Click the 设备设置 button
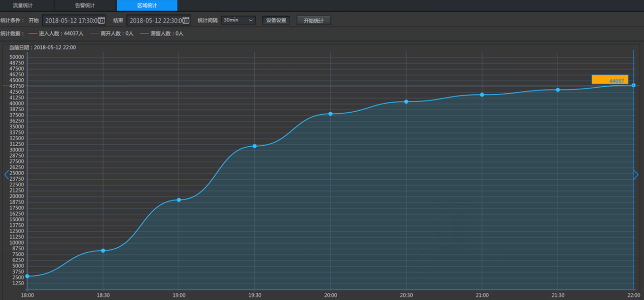644x300 pixels. 276,20
